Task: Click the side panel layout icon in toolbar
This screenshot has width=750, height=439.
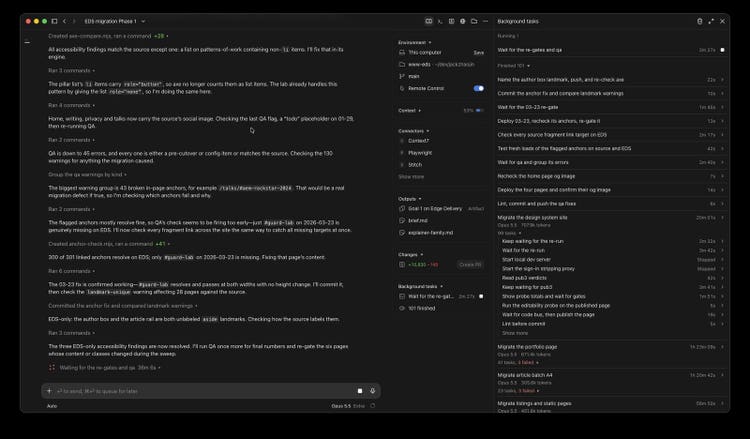Action: (451, 21)
